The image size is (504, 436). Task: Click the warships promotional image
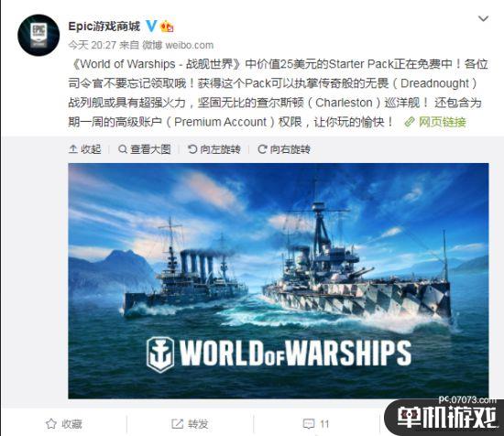[279, 281]
